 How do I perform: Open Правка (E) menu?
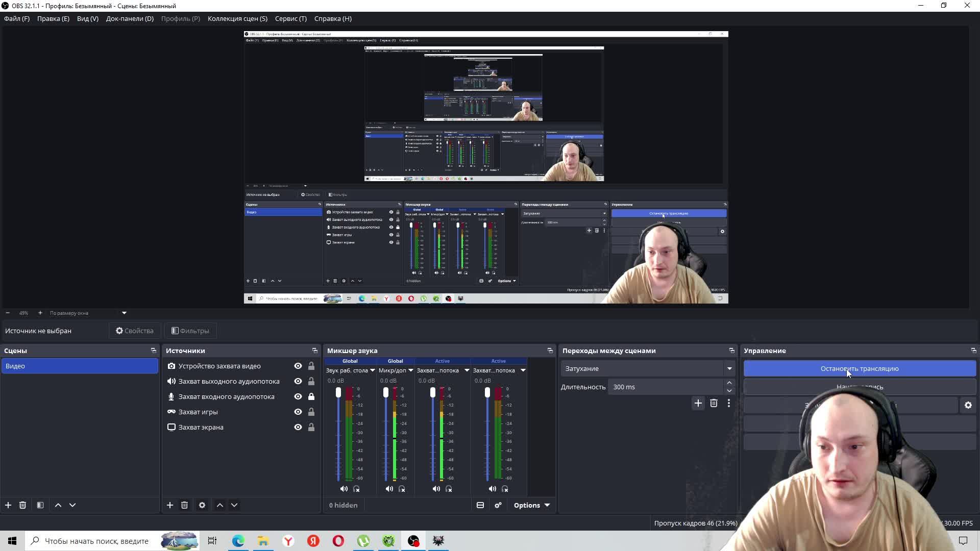point(53,18)
